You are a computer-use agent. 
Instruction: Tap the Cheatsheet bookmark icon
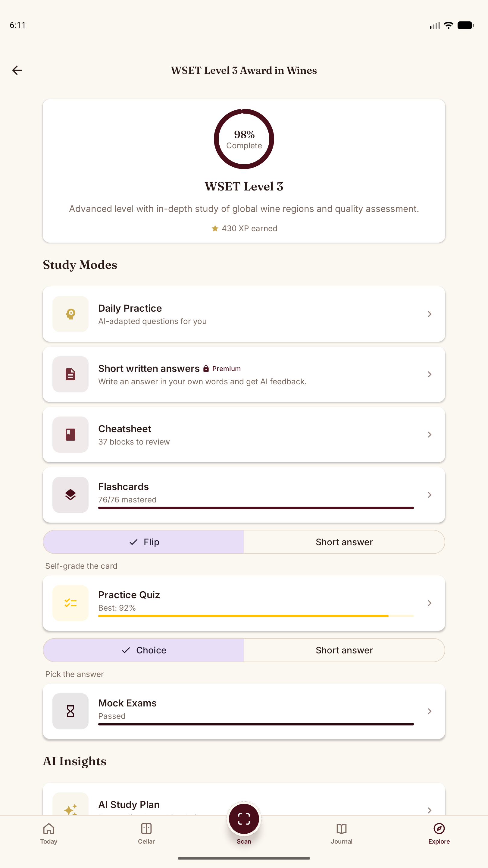point(70,435)
